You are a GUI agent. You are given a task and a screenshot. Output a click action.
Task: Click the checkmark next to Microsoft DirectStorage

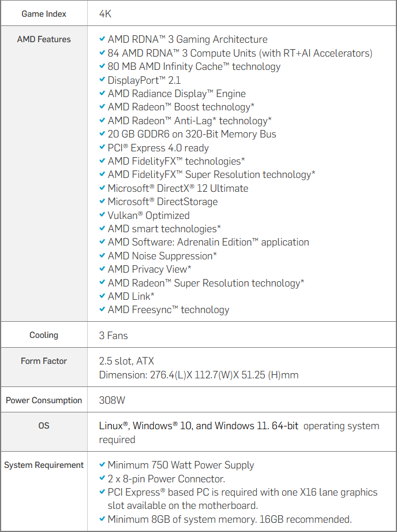pyautogui.click(x=102, y=201)
